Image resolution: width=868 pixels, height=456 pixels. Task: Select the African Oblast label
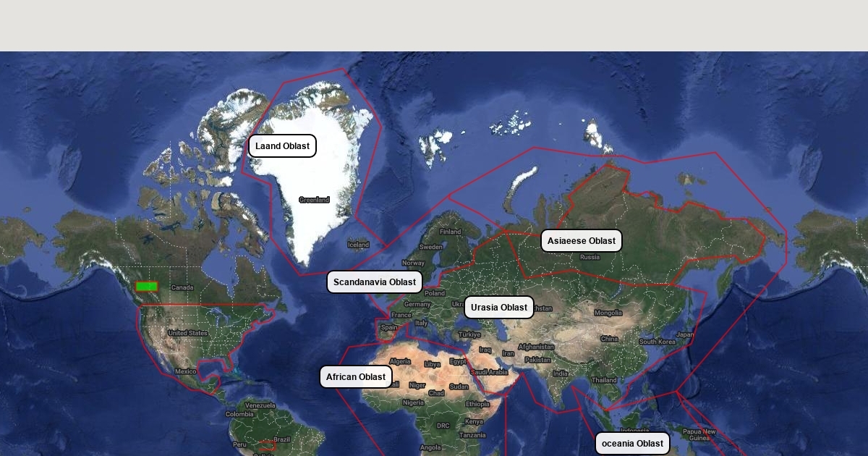coord(355,377)
